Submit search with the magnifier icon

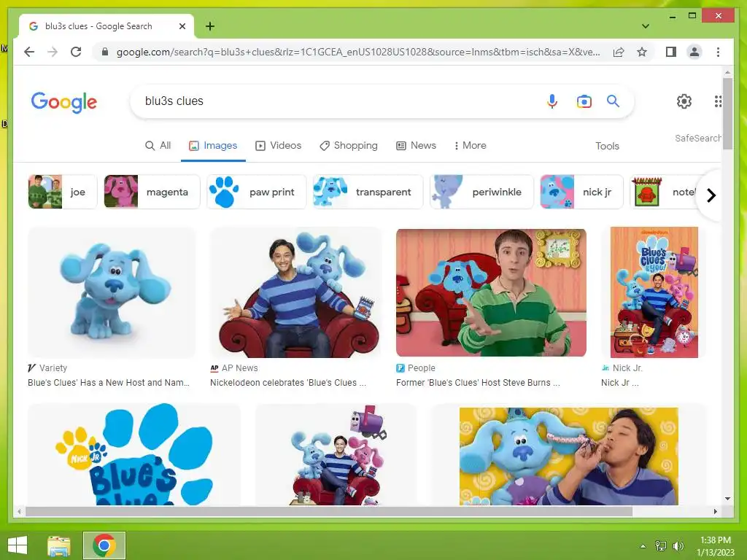pyautogui.click(x=613, y=101)
